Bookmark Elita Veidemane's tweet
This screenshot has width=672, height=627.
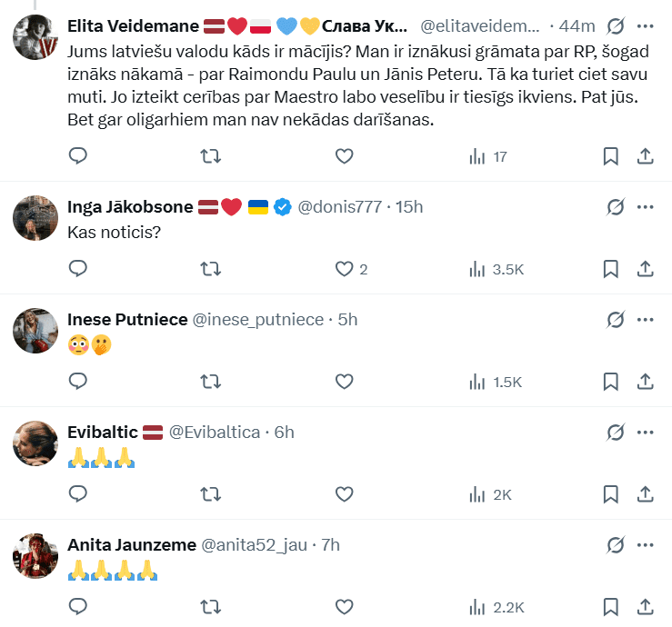pos(611,156)
